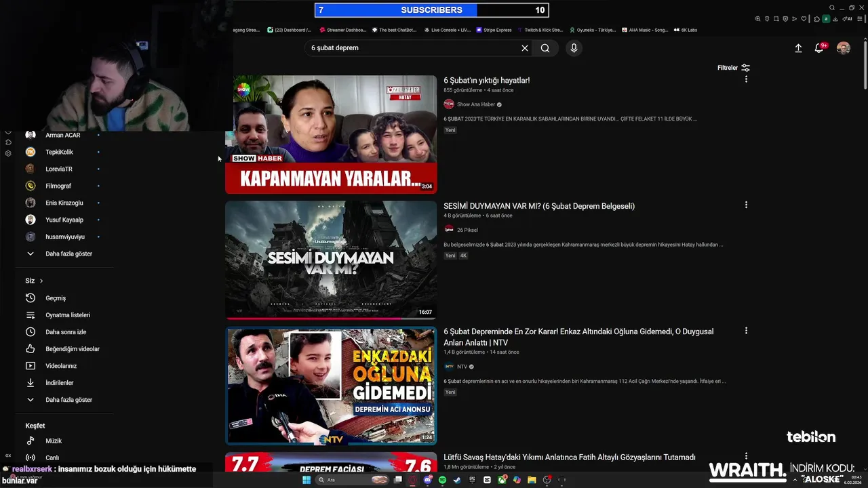Open options menu for 6 Şubat'ın yıktığı hayatlar
868x488 pixels.
(x=746, y=79)
